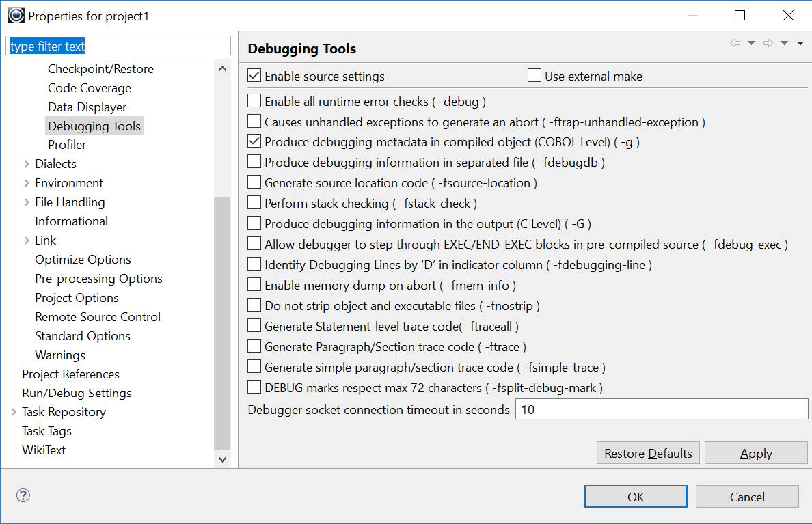Expand the Task Repository tree node

tap(13, 412)
